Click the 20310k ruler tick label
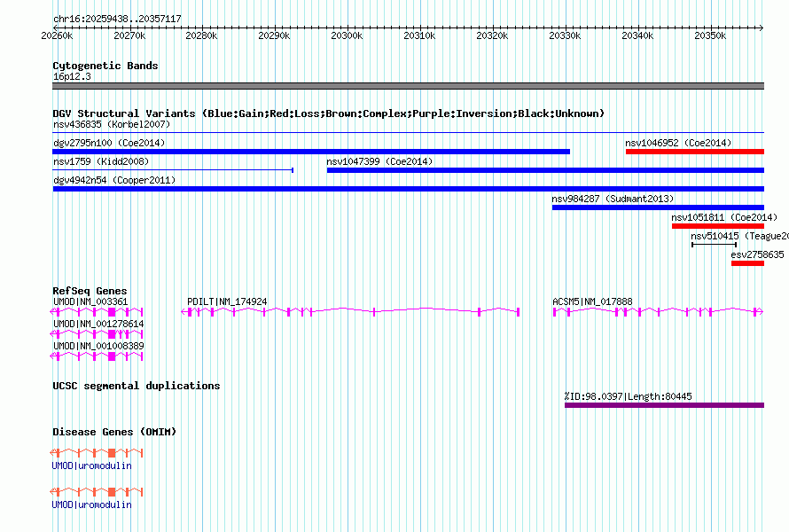This screenshot has height=532, width=789. [x=419, y=35]
